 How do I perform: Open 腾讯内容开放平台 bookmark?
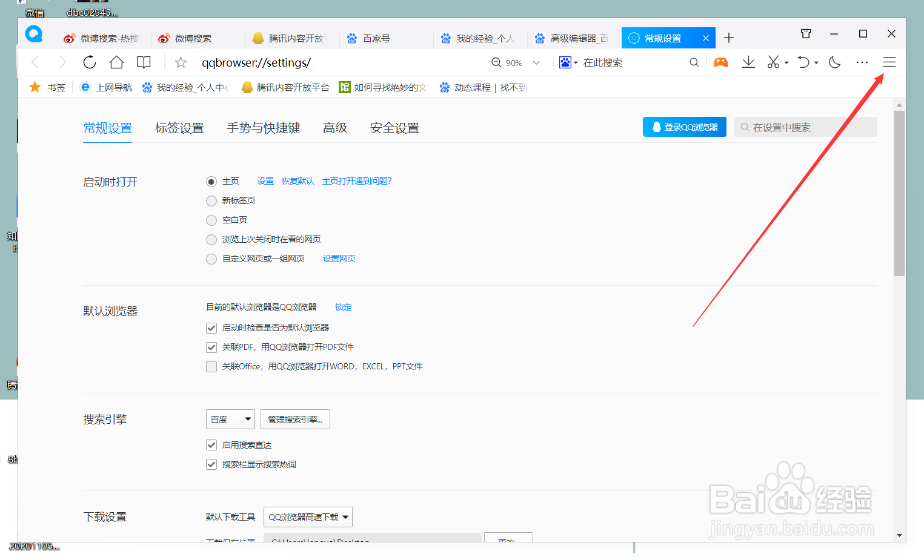tap(285, 87)
